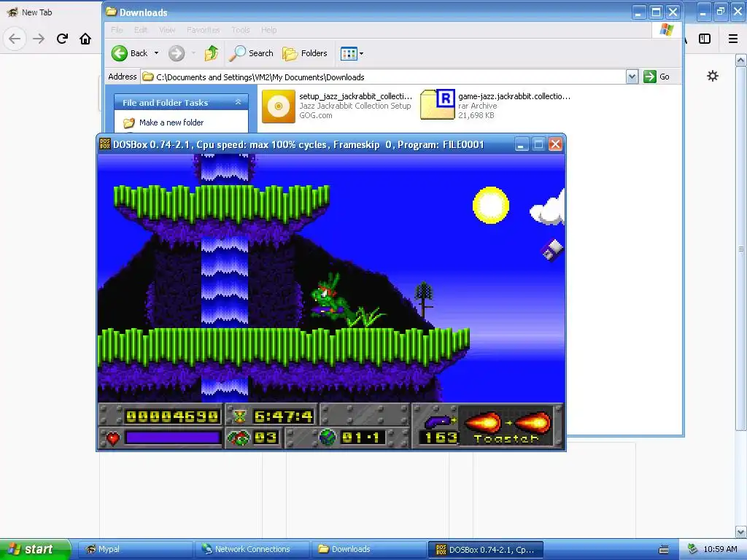Click the Jazz face lives icon
This screenshot has width=747, height=560.
pyautogui.click(x=239, y=437)
